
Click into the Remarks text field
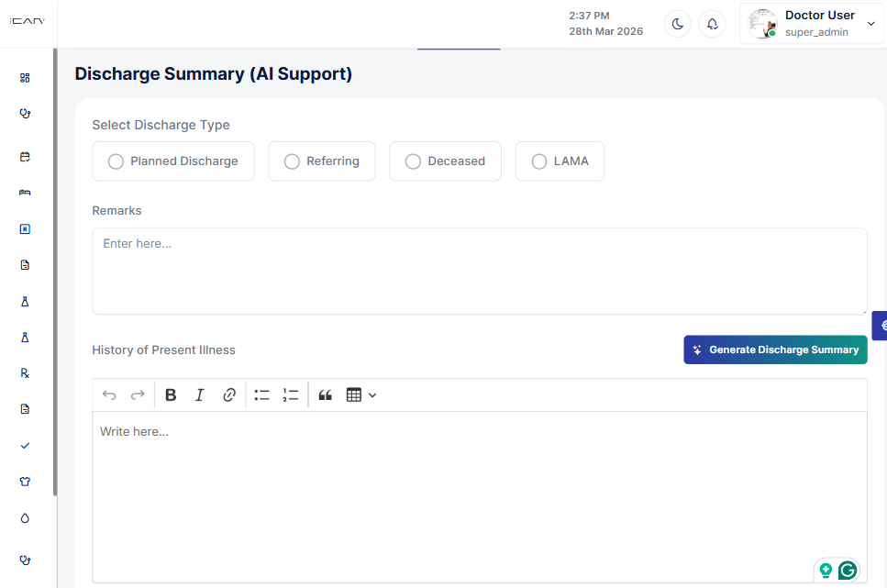coord(479,271)
